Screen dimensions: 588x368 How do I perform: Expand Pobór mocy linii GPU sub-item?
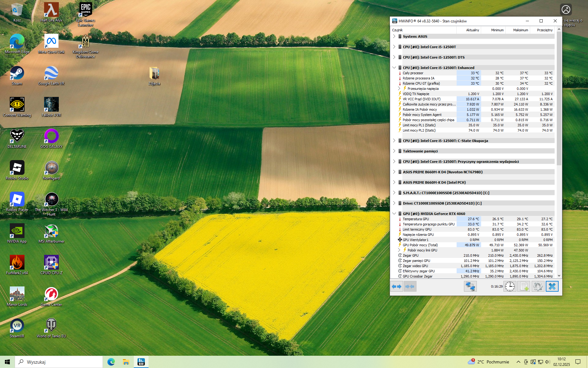(x=399, y=250)
